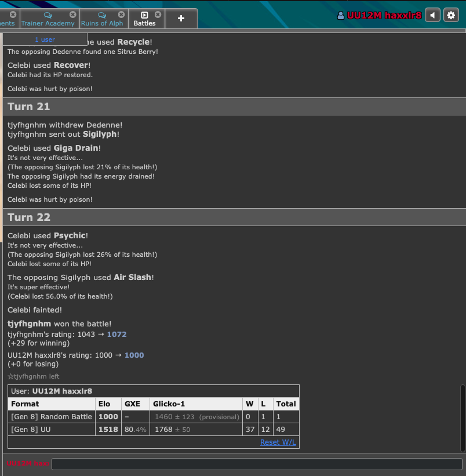Close the partially hidden leftmost tab
Image resolution: width=466 pixels, height=476 pixels.
[x=13, y=14]
